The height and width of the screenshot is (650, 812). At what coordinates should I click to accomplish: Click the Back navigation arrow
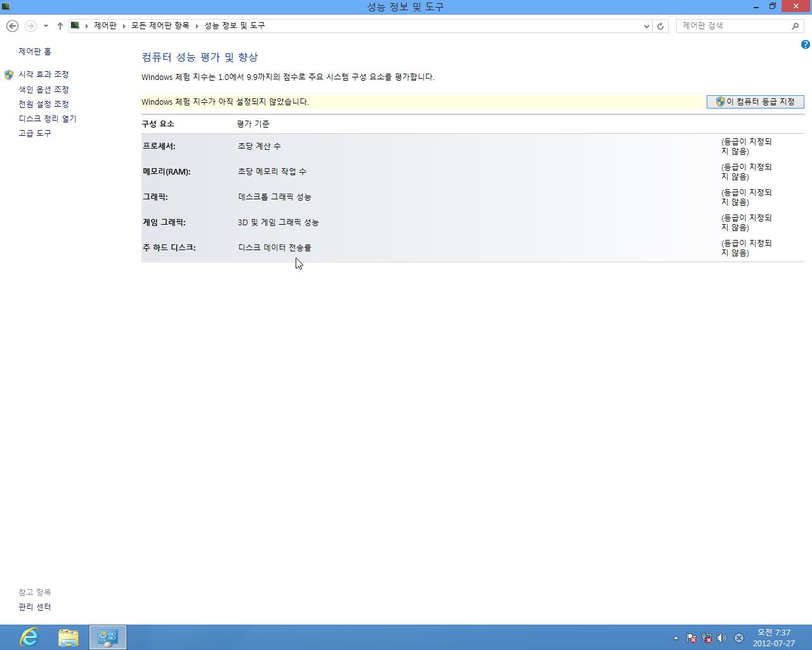(12, 26)
